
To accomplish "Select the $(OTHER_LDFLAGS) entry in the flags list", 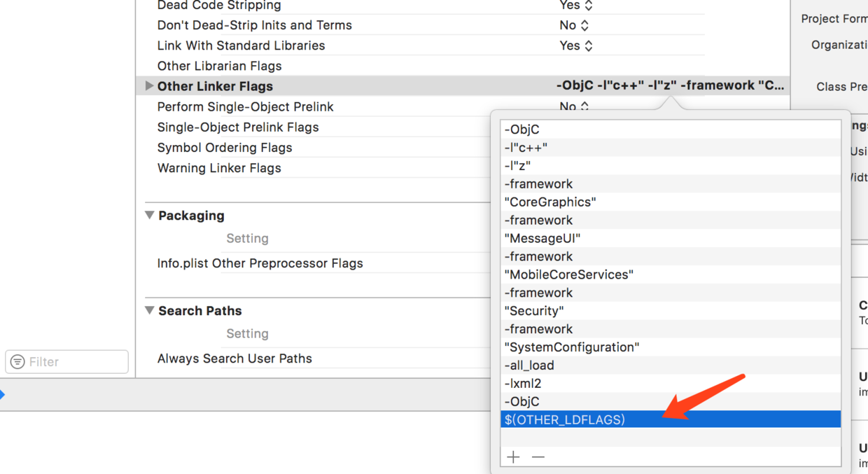I will [671, 419].
